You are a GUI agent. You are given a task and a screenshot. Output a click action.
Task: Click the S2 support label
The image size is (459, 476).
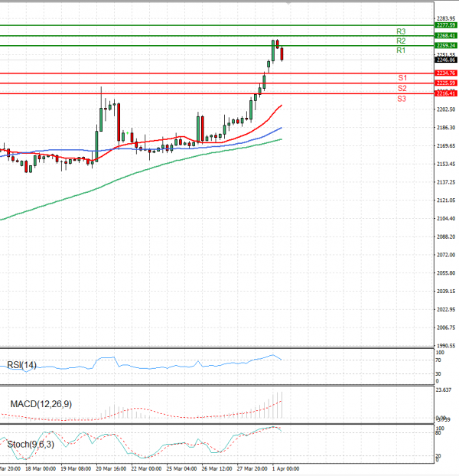coord(402,88)
